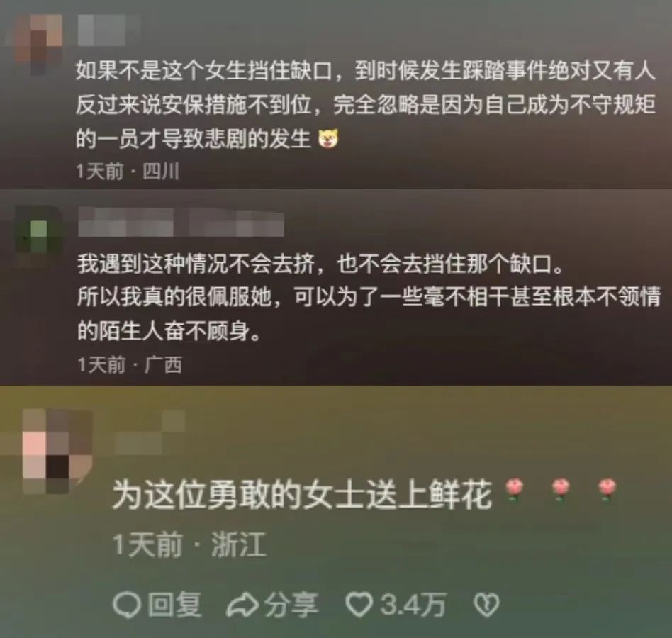Click the 分享 share label
This screenshot has height=638, width=672.
pyautogui.click(x=291, y=605)
